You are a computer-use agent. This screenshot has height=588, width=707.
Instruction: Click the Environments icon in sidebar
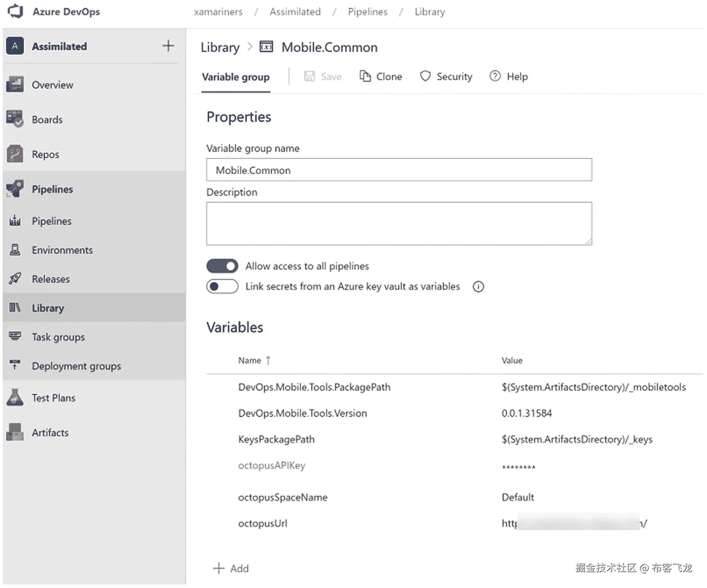click(15, 250)
